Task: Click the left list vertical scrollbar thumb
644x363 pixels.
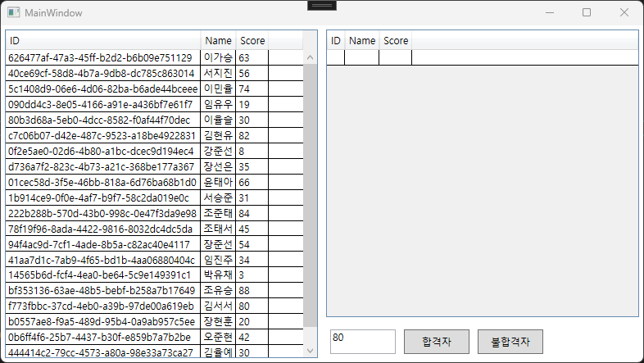Action: pyautogui.click(x=310, y=197)
